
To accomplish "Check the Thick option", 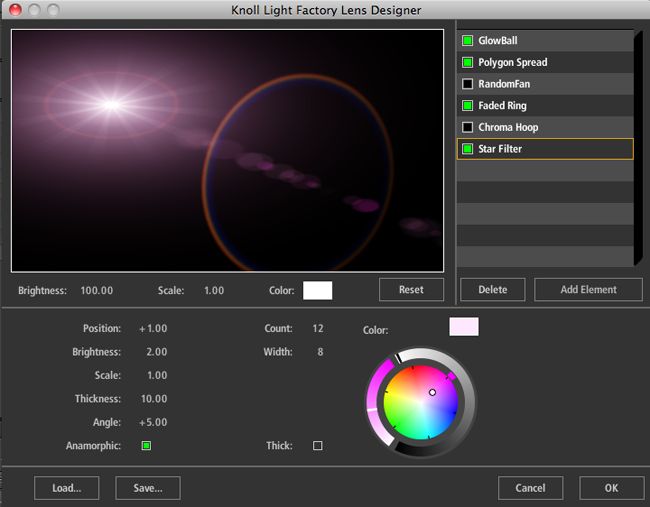I will click(318, 446).
